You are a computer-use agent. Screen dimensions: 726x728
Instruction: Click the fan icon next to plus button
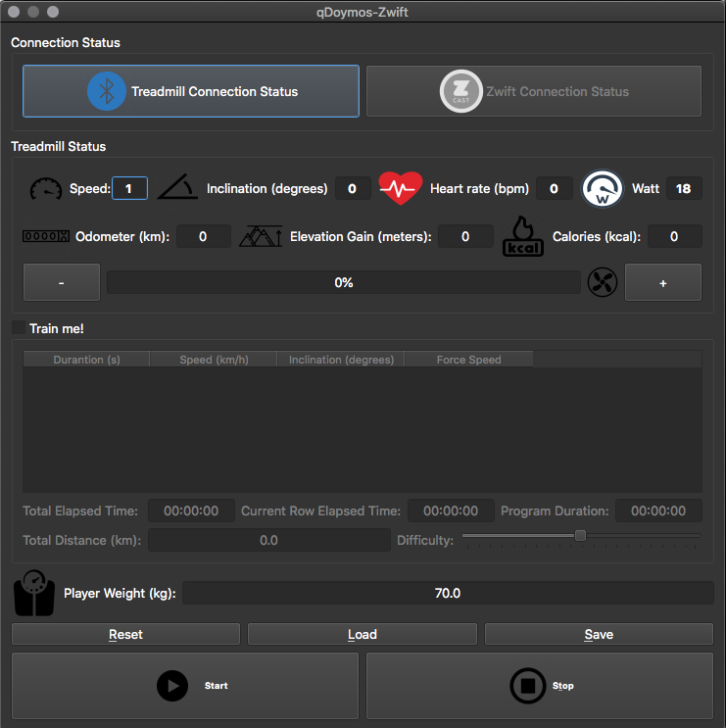pos(602,282)
